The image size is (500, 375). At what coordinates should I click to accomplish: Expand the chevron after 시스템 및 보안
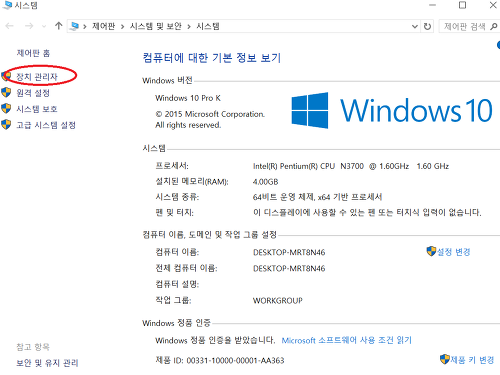[x=189, y=27]
